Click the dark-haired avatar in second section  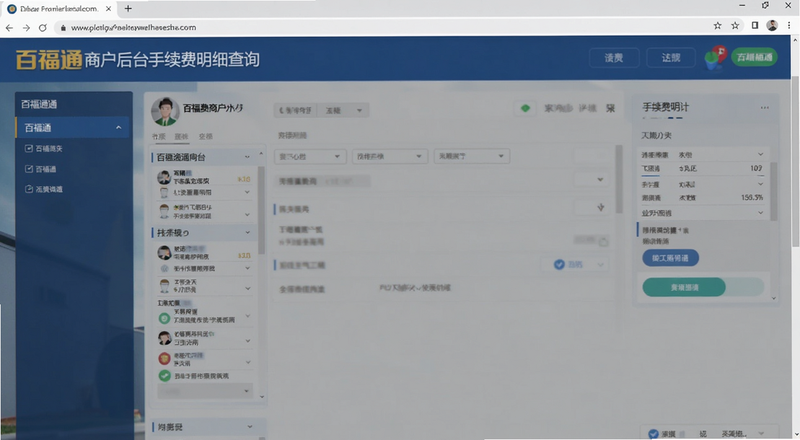tap(164, 252)
